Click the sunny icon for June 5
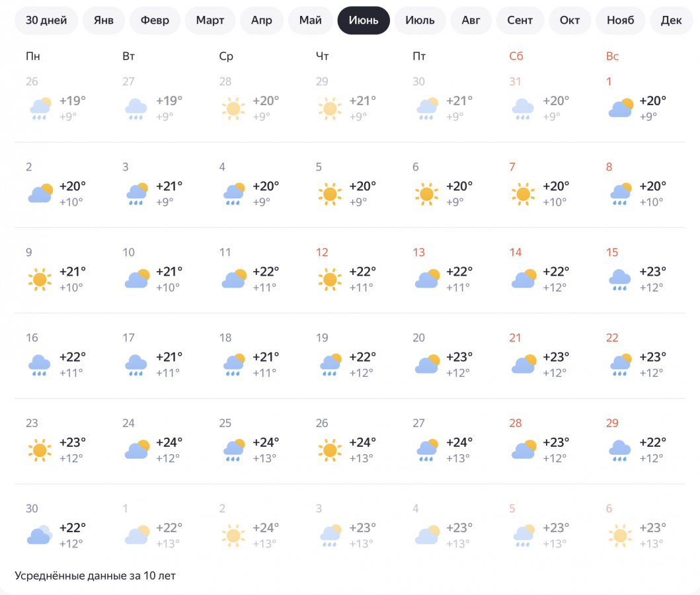Screen dimensions: 700x595 [329, 194]
